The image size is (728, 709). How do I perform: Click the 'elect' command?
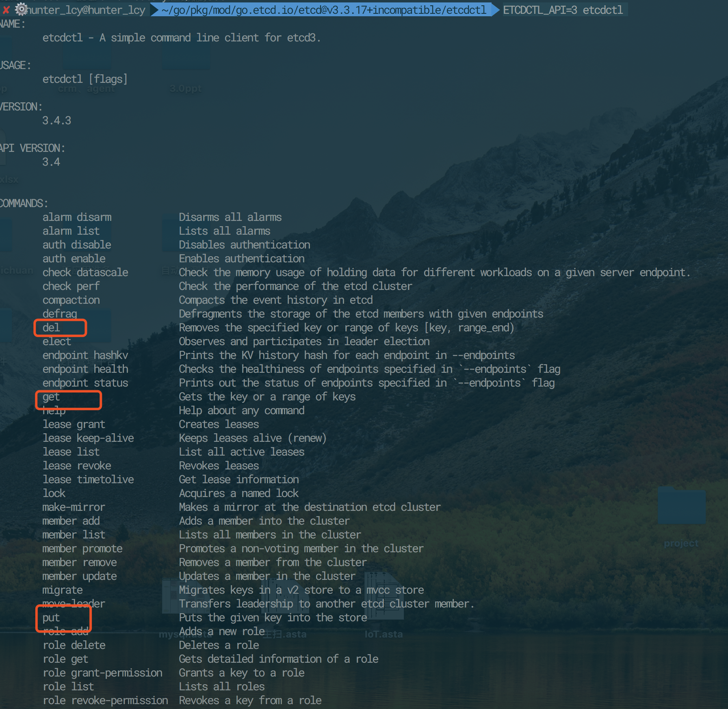tap(56, 342)
